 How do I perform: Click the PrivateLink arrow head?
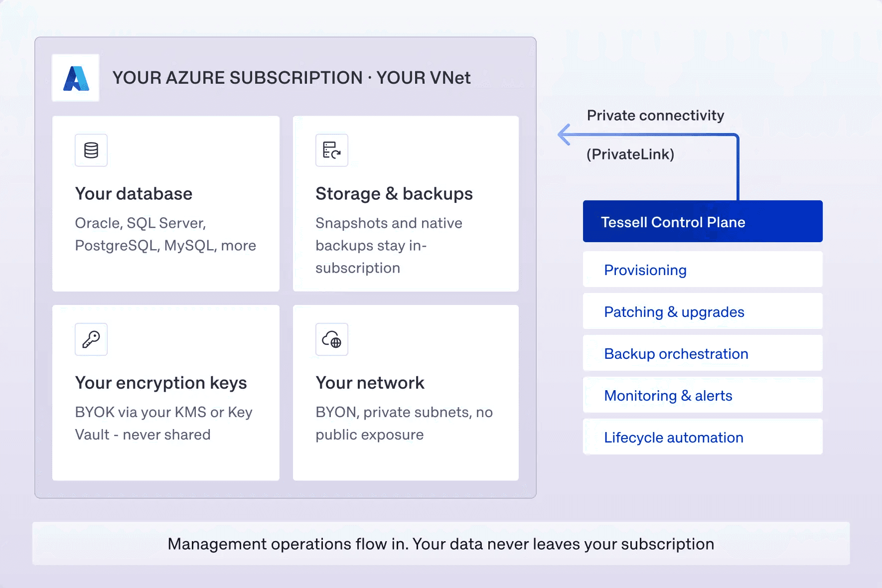point(564,135)
